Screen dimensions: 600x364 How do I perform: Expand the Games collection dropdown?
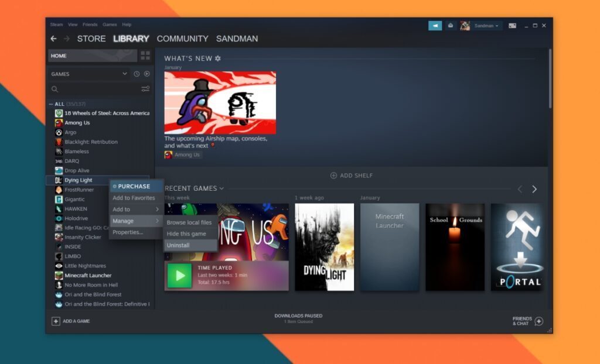tap(124, 74)
